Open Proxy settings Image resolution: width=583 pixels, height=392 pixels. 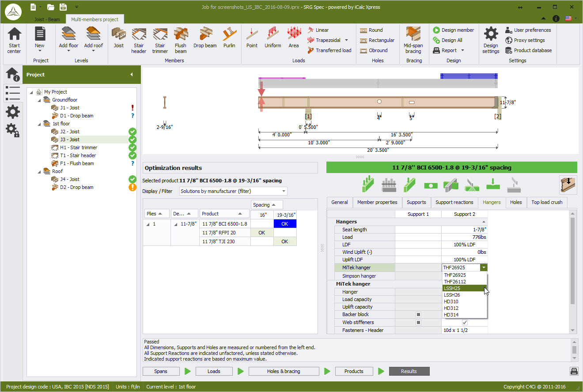tap(525, 40)
